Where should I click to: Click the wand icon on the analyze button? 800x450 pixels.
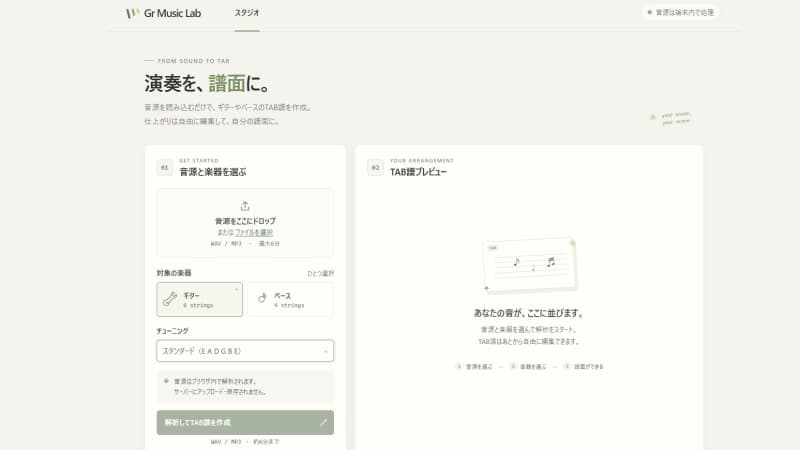[x=323, y=422]
